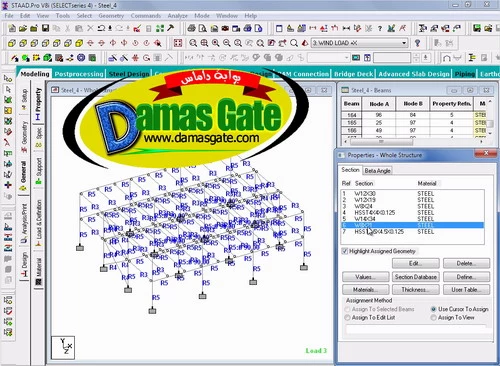Click Beams table vertical scroll up arrow
This screenshot has height=366, width=500.
pos(490,102)
